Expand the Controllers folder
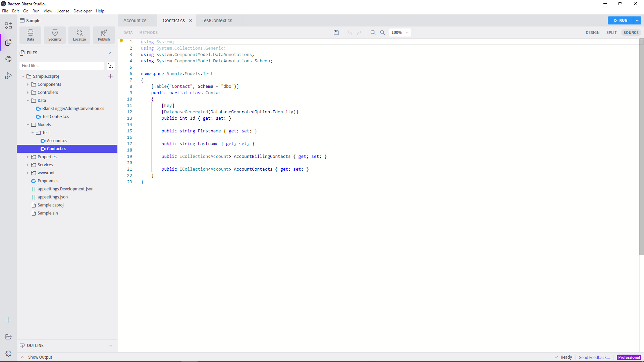Viewport: 644px width, 362px height. click(28, 93)
